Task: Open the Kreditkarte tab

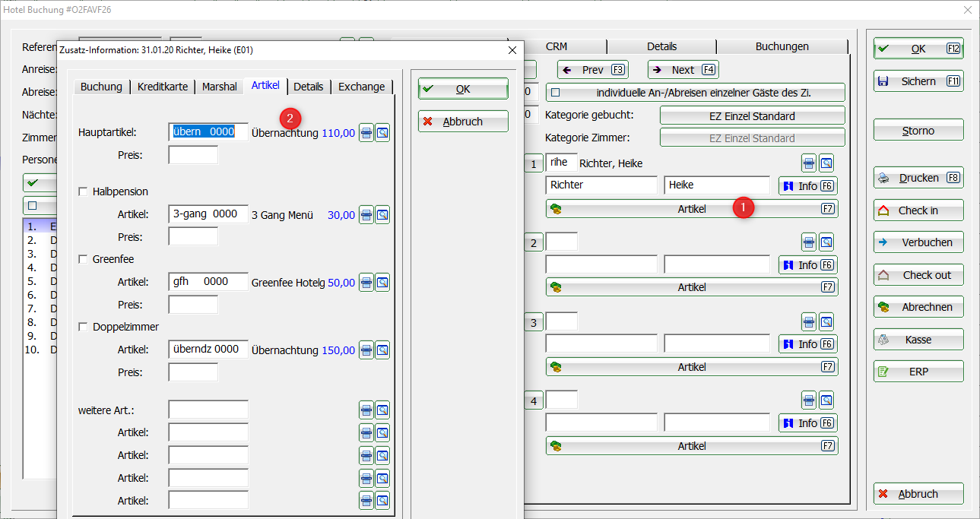Action: pos(163,87)
